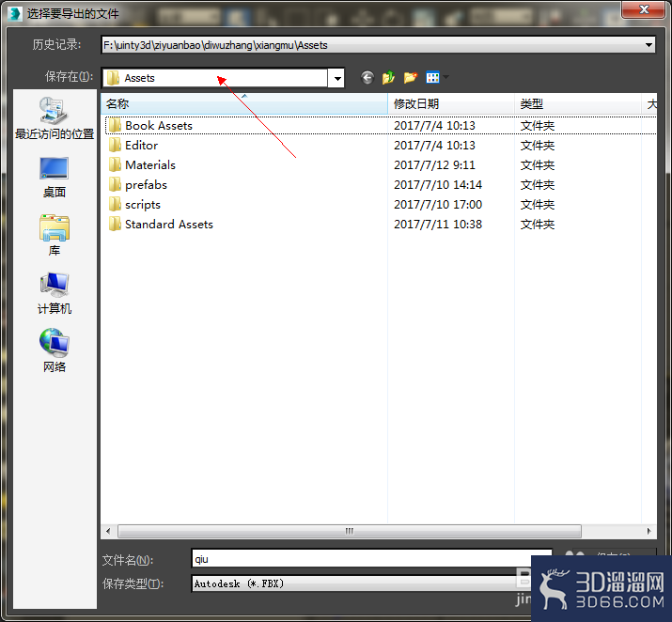
Task: Go up one folder level icon
Action: (x=388, y=78)
